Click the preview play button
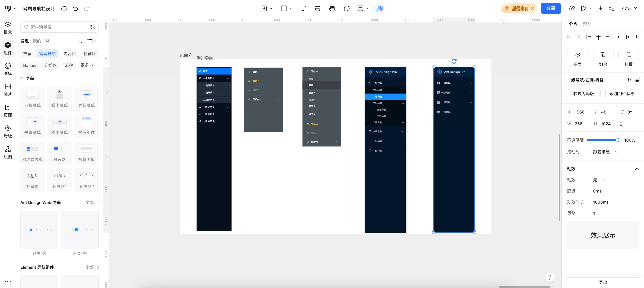 pos(584,8)
